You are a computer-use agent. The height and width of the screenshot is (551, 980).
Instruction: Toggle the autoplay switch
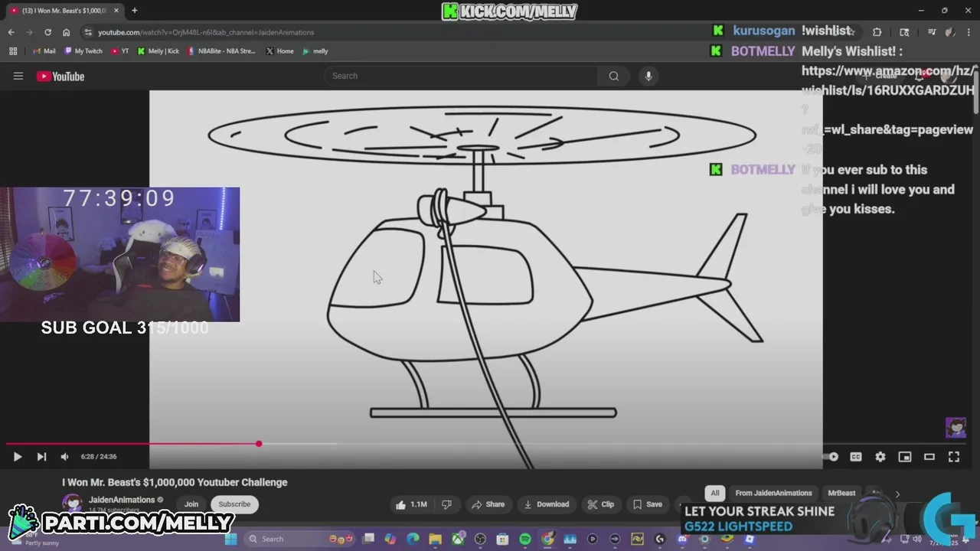click(831, 457)
